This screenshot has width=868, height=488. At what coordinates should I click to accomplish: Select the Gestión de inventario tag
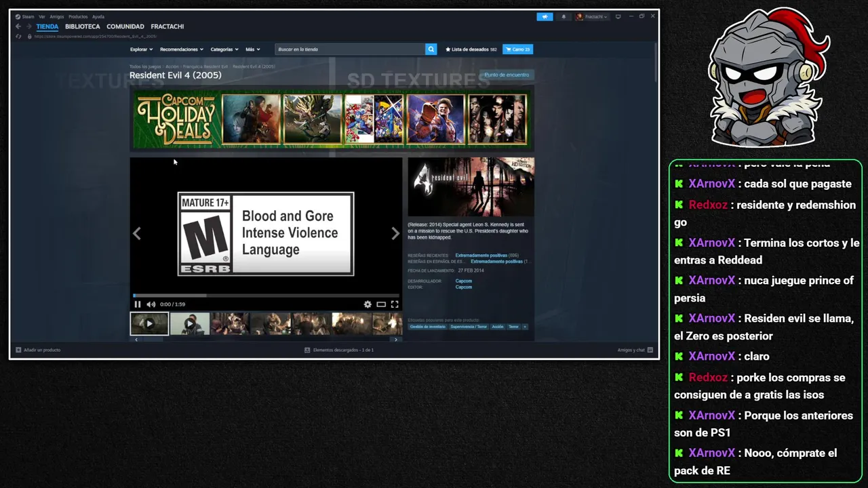click(427, 327)
